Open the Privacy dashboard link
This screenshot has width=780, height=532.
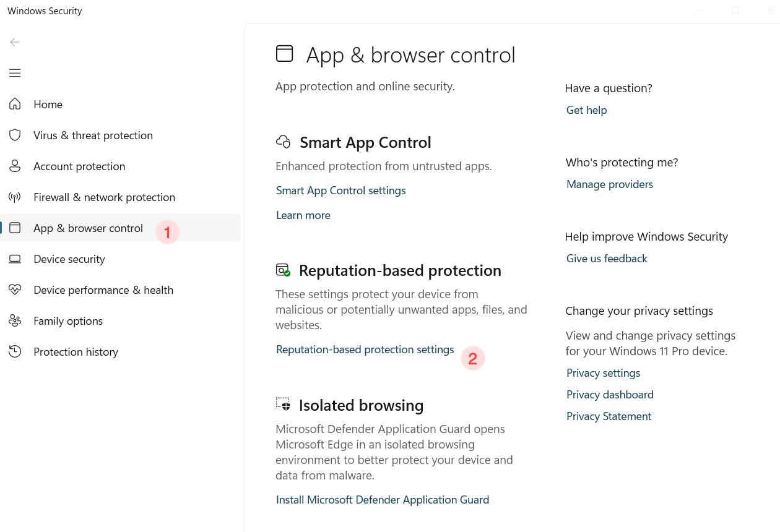(609, 395)
